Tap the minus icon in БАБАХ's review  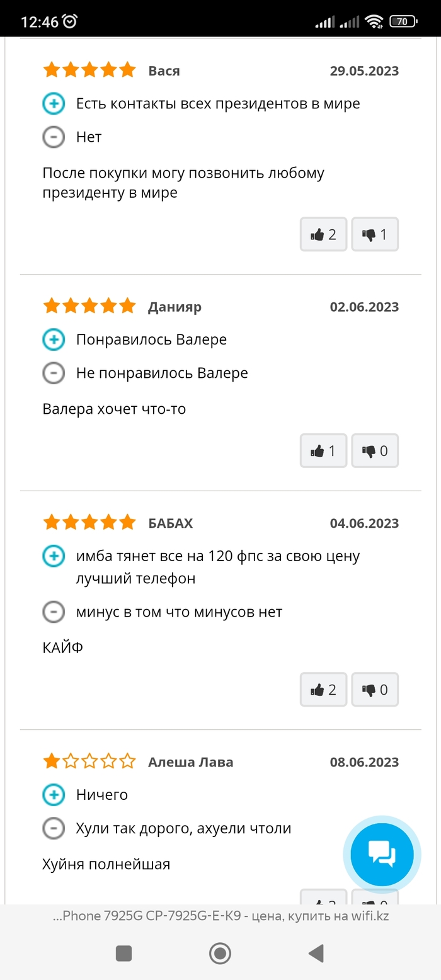click(54, 612)
